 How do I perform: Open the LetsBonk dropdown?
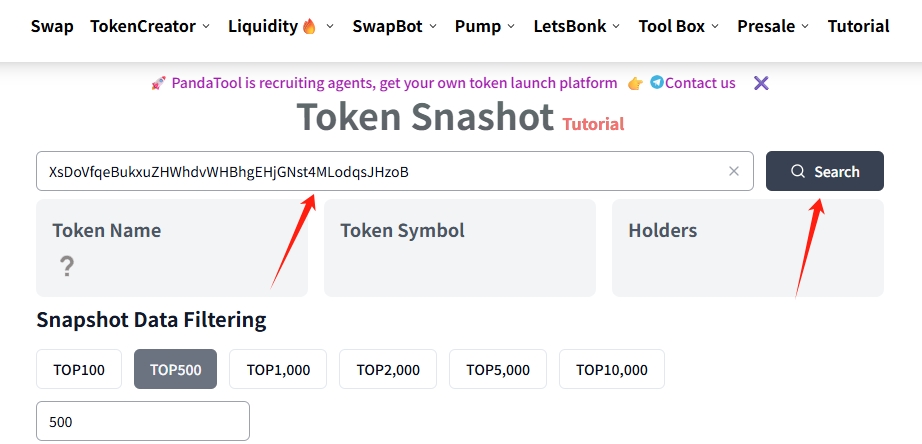577,26
